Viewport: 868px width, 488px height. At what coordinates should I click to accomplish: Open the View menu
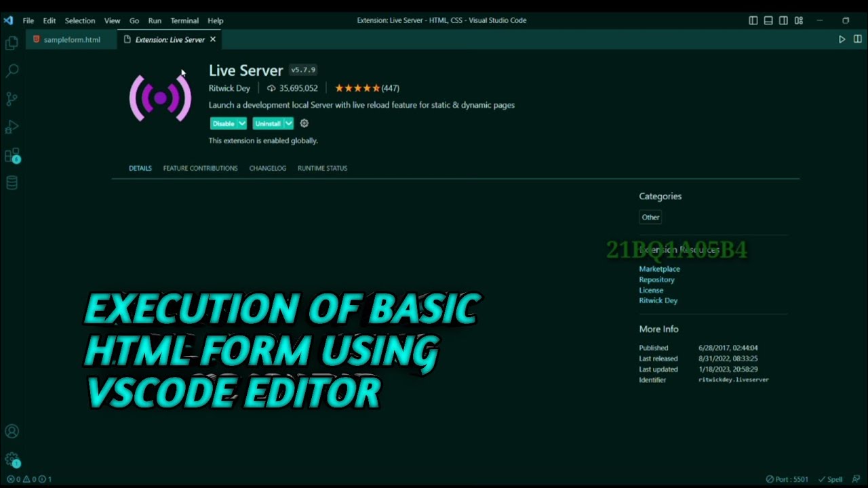pyautogui.click(x=112, y=20)
